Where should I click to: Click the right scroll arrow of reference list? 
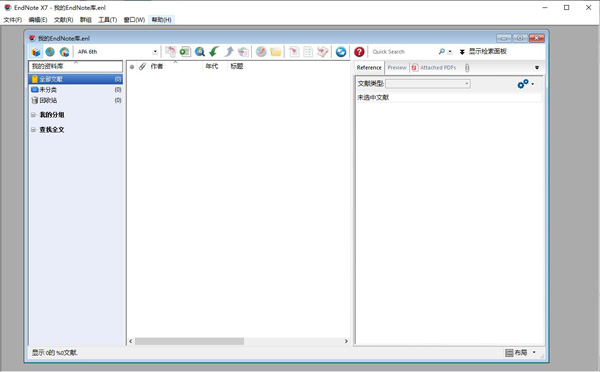(346, 341)
